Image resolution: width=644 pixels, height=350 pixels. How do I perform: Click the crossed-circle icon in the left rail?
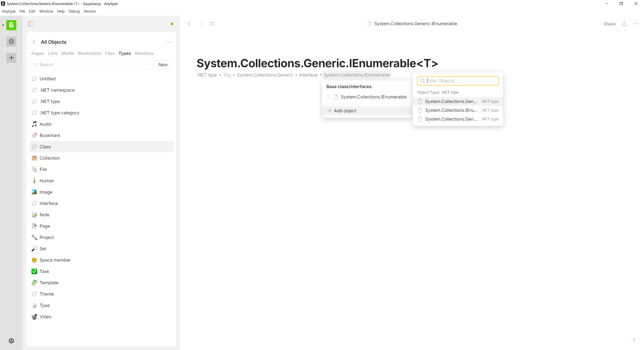(x=11, y=42)
